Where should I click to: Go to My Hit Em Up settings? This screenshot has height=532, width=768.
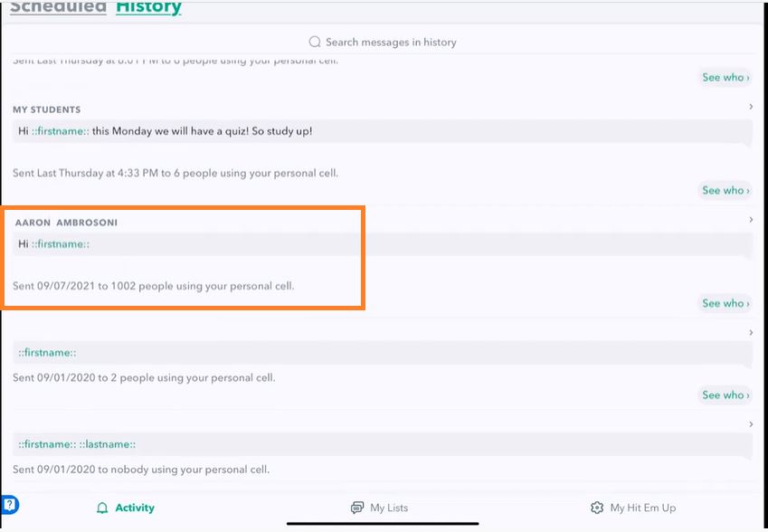633,508
